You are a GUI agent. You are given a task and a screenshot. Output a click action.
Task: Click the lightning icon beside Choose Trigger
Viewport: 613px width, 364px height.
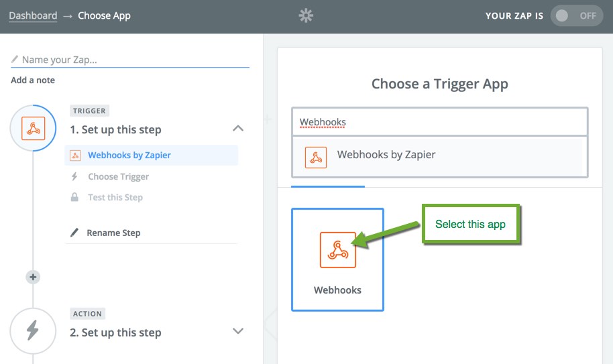pos(74,176)
